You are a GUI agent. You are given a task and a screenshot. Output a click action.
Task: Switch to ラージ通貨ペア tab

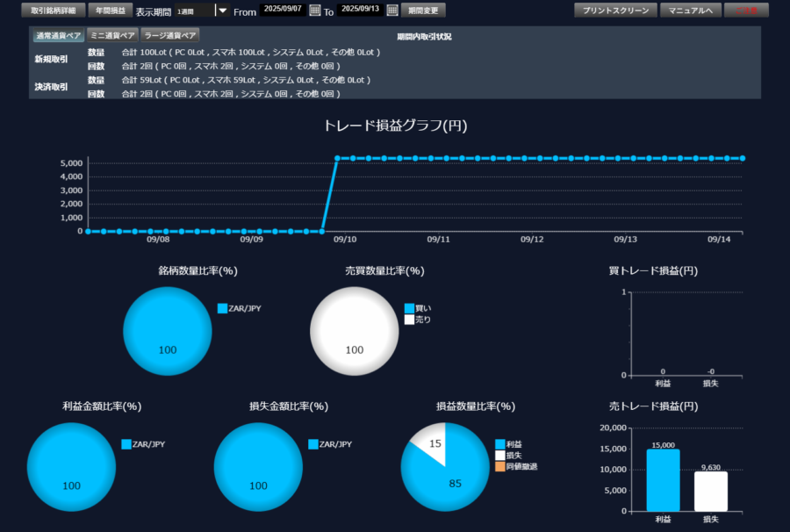coord(170,35)
